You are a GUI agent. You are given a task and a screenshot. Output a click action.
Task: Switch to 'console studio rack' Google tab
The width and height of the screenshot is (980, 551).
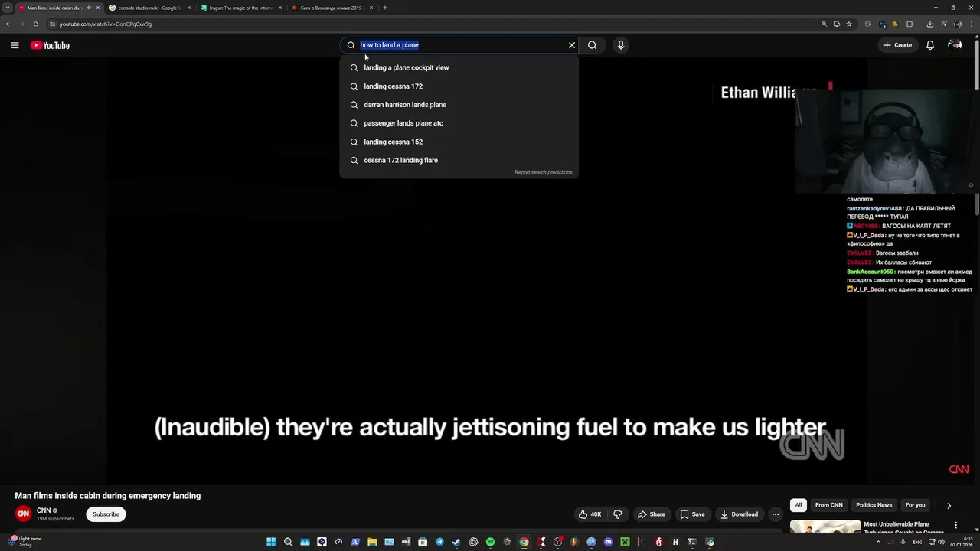(149, 8)
